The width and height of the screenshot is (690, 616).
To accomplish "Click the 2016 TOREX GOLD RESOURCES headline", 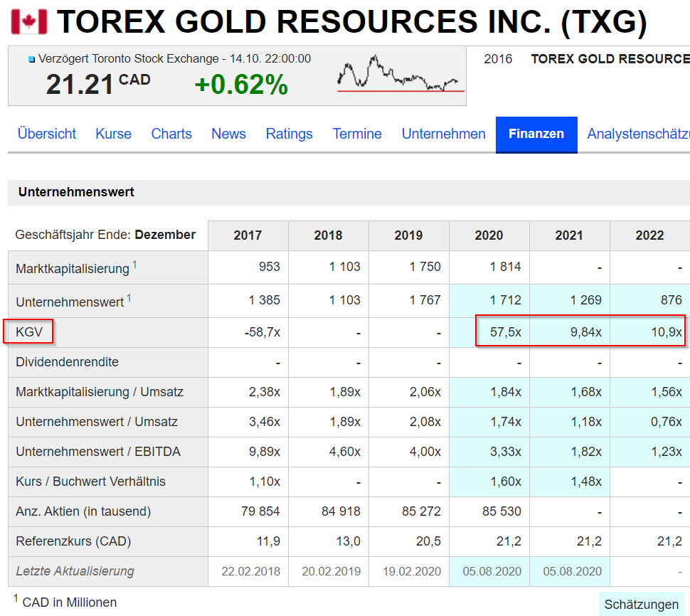I will tap(587, 59).
